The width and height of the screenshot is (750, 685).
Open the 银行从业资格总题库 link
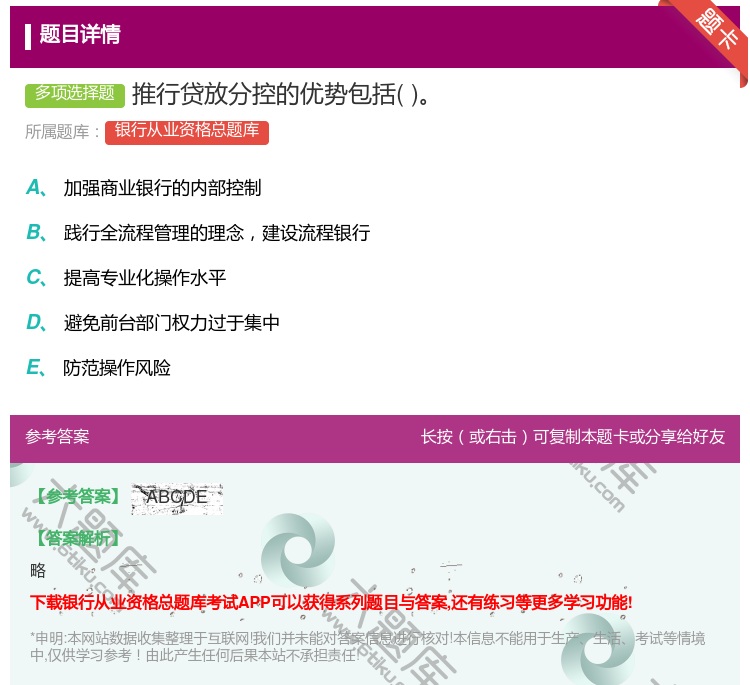(187, 132)
